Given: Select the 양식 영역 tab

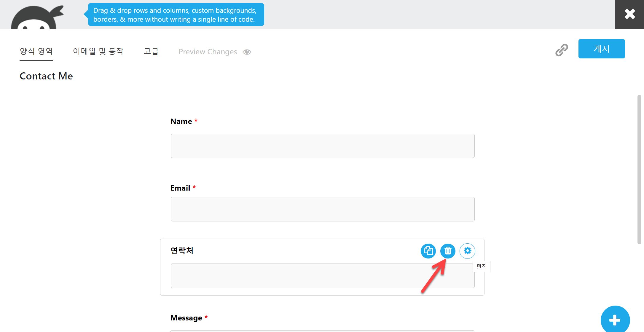Looking at the screenshot, I should 36,51.
